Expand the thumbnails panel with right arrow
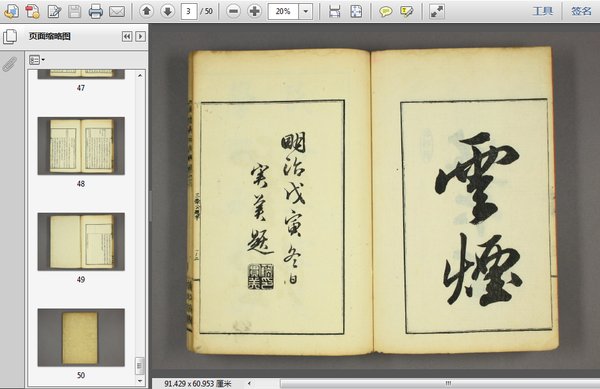This screenshot has width=600, height=389. (x=140, y=36)
